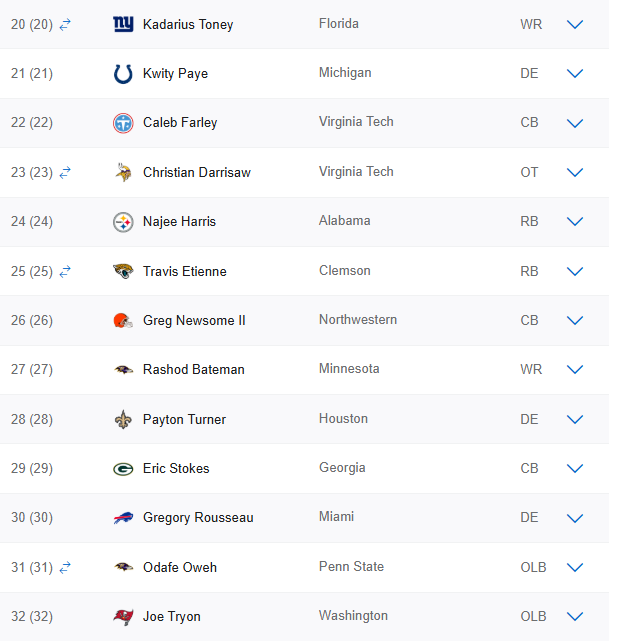The width and height of the screenshot is (617, 644).
Task: Click the blue trade arrows at pick 25
Action: (65, 271)
